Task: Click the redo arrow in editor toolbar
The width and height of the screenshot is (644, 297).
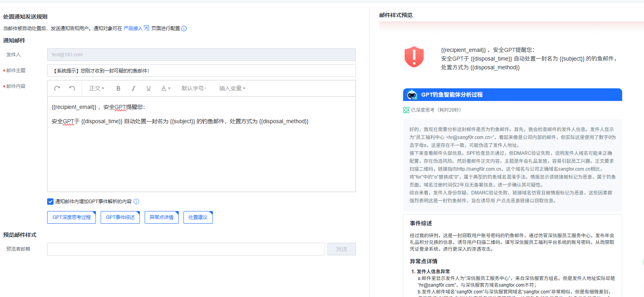Action: [57, 88]
